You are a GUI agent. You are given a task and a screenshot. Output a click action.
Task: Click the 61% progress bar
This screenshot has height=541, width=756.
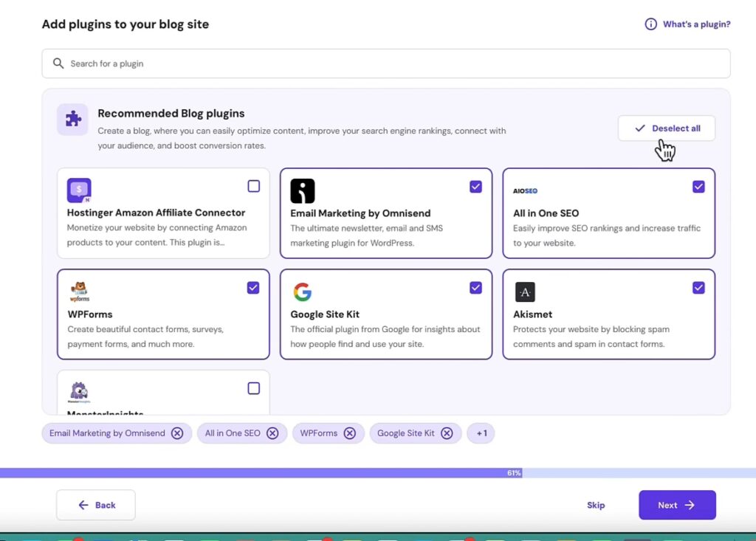[x=378, y=473]
